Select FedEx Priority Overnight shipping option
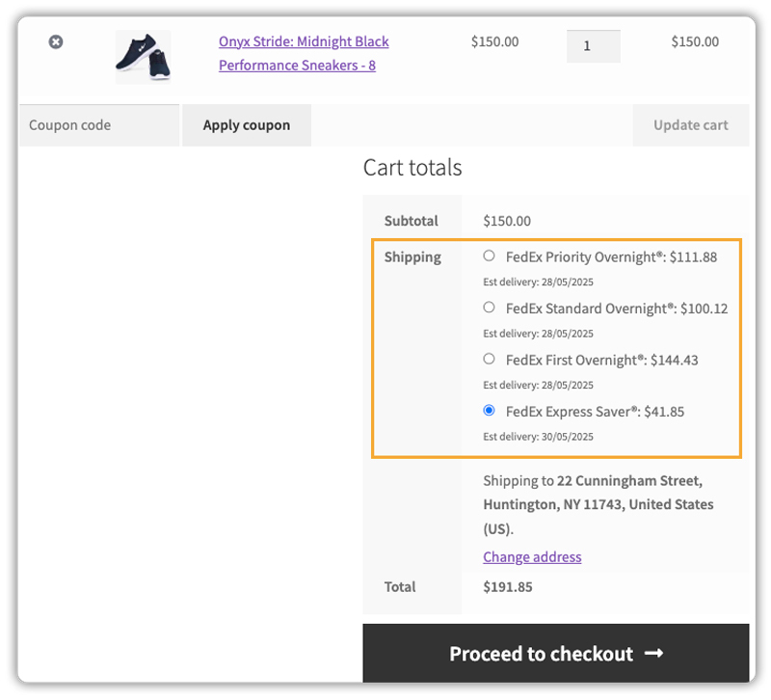The height and width of the screenshot is (700, 771). coord(489,256)
